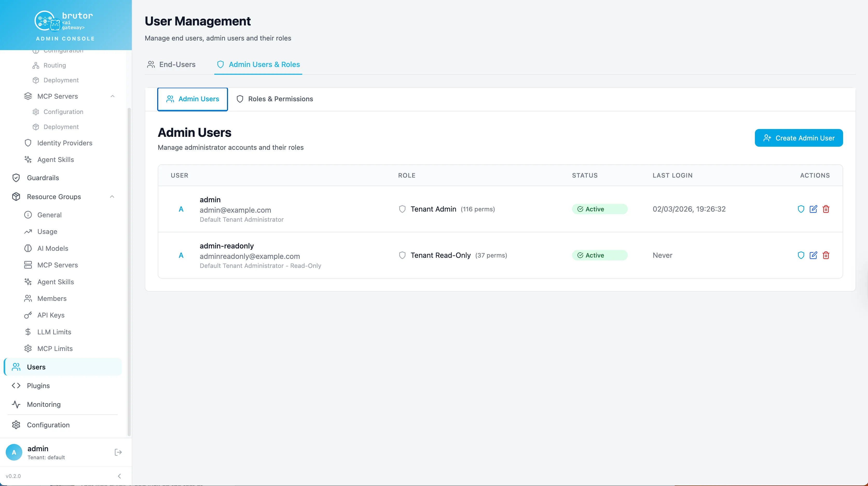Collapse the MCP Servers section chevron
Viewport: 868px width, 486px height.
pyautogui.click(x=113, y=97)
